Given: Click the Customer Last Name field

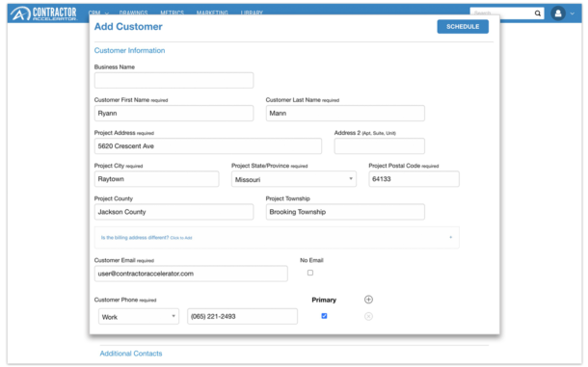Looking at the screenshot, I should click(x=345, y=114).
